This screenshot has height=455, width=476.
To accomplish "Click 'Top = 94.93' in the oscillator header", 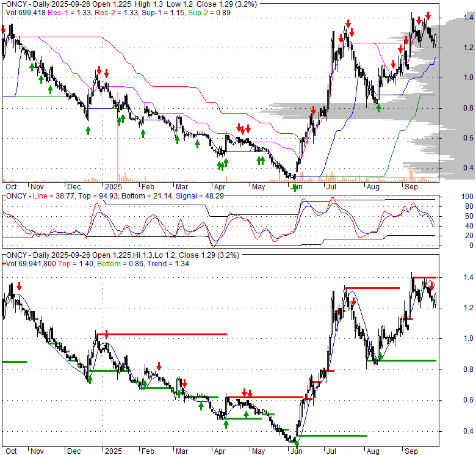I will coord(98,196).
